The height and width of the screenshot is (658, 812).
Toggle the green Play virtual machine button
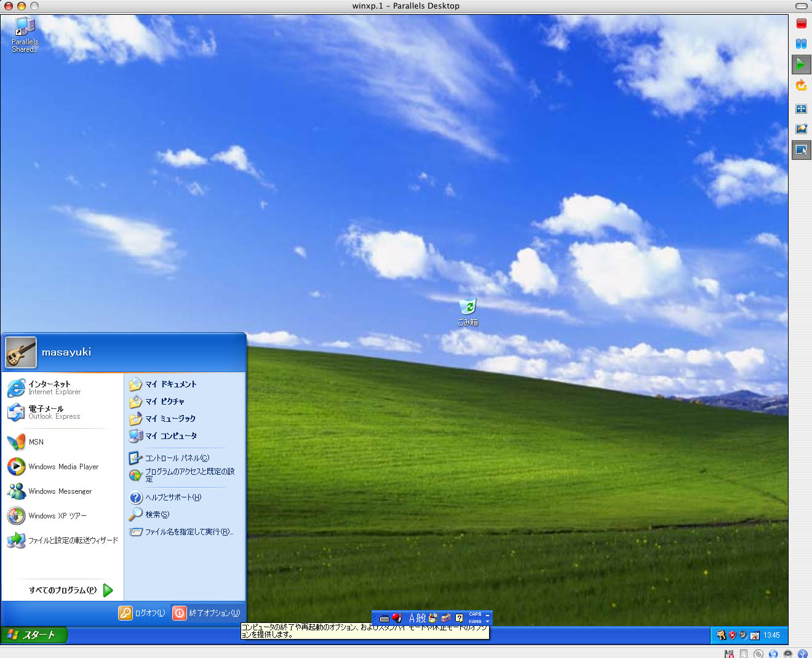tap(801, 64)
